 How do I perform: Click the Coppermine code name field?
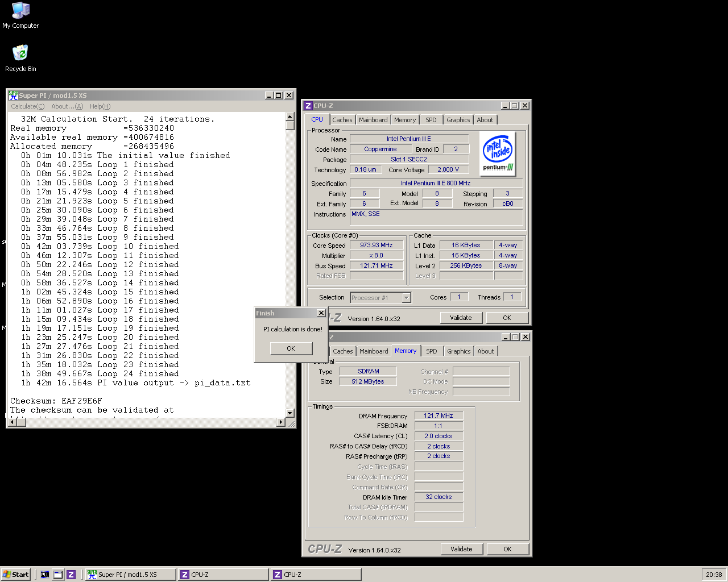coord(380,149)
